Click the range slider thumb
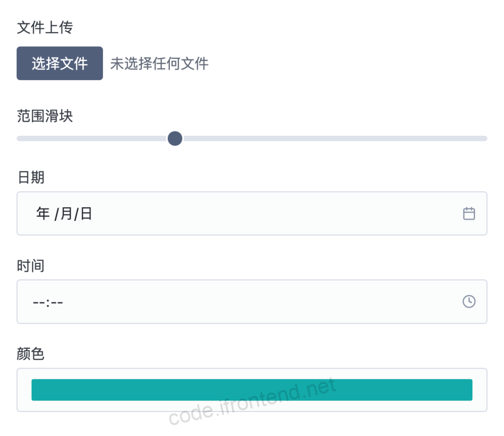Viewport: 504px width, 436px height. click(x=175, y=139)
